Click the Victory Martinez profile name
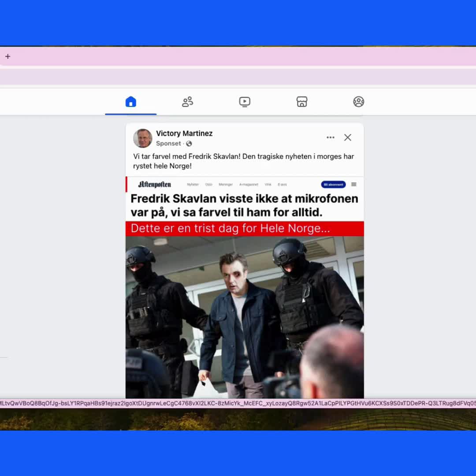Viewport: 476px width, 476px height. [x=184, y=133]
